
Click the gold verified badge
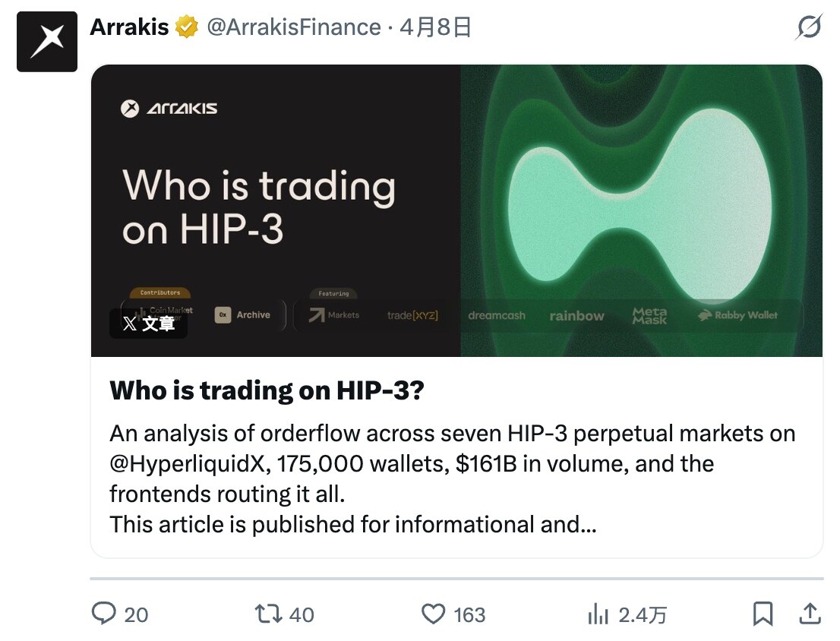(x=186, y=28)
